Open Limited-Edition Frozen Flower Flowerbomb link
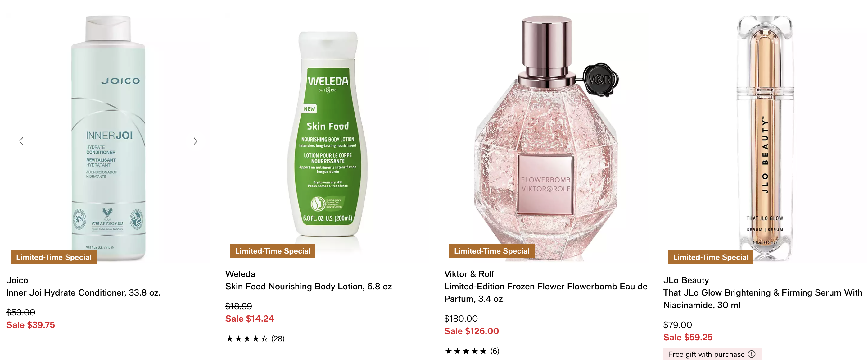868x363 pixels. (546, 292)
